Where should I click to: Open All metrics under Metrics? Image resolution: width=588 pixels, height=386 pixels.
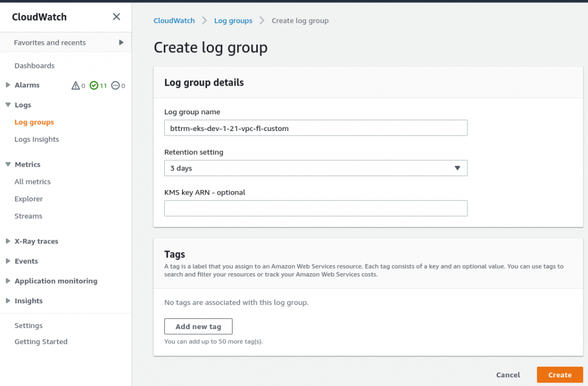(x=32, y=182)
